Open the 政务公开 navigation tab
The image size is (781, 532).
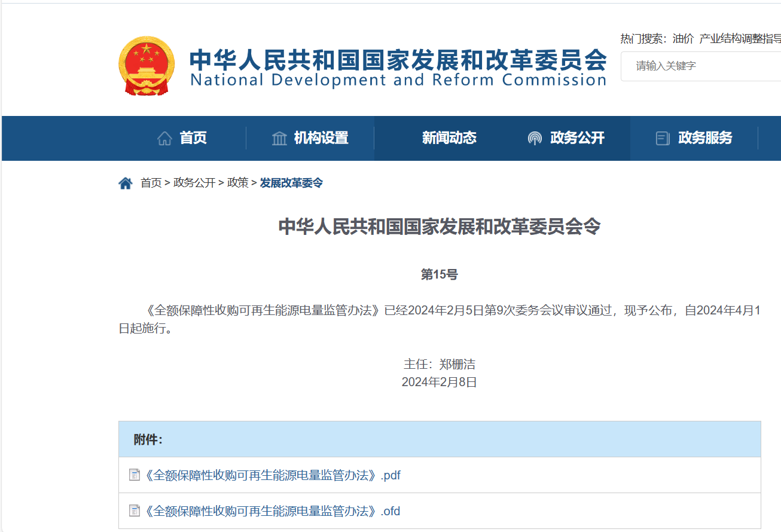(x=566, y=138)
